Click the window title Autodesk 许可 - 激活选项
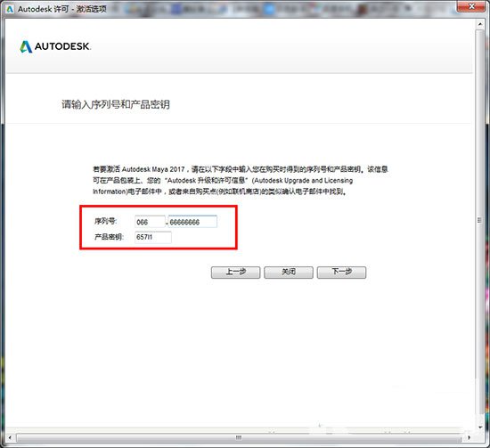The width and height of the screenshot is (490, 448). [61, 9]
